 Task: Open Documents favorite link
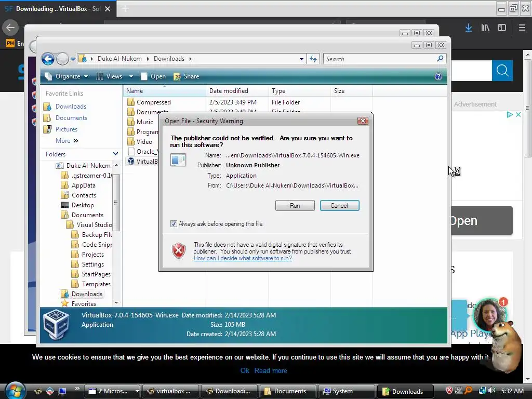[71, 118]
